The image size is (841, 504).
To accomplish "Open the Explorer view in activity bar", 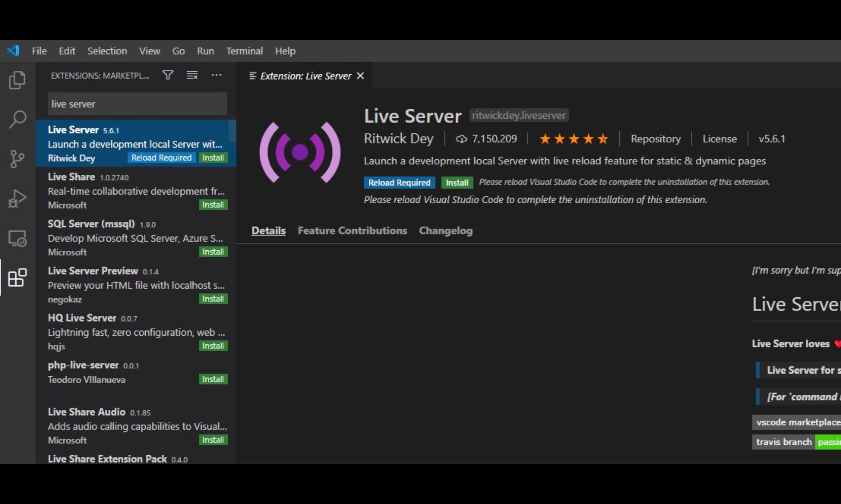I will pos(17,80).
